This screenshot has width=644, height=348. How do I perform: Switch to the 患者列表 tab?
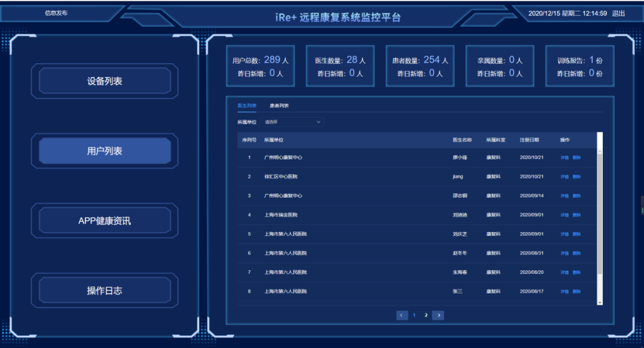click(x=279, y=106)
